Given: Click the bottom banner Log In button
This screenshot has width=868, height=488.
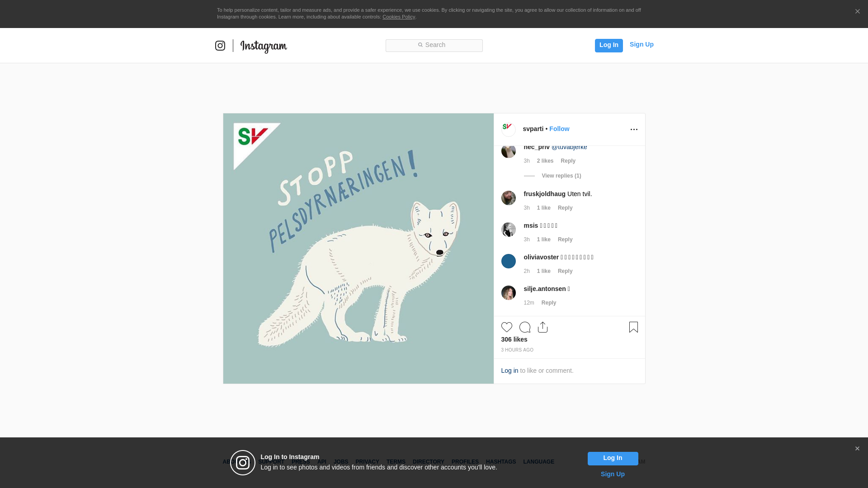Looking at the screenshot, I should point(613,459).
